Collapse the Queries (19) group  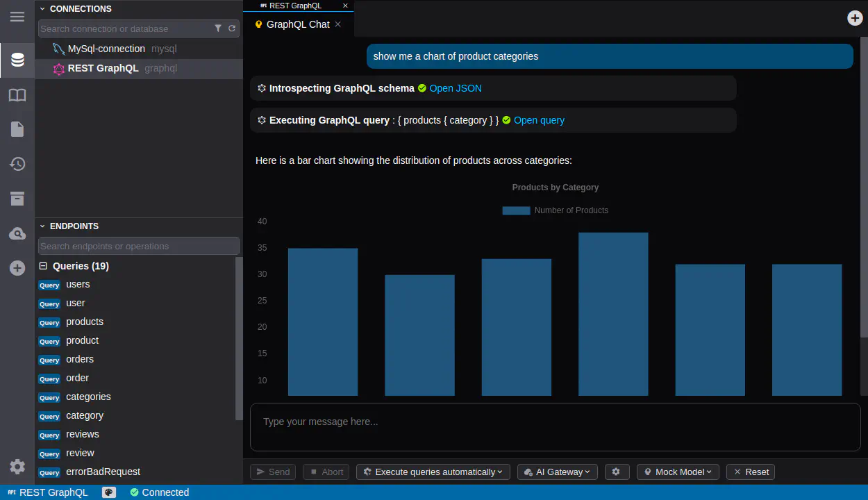tap(43, 266)
